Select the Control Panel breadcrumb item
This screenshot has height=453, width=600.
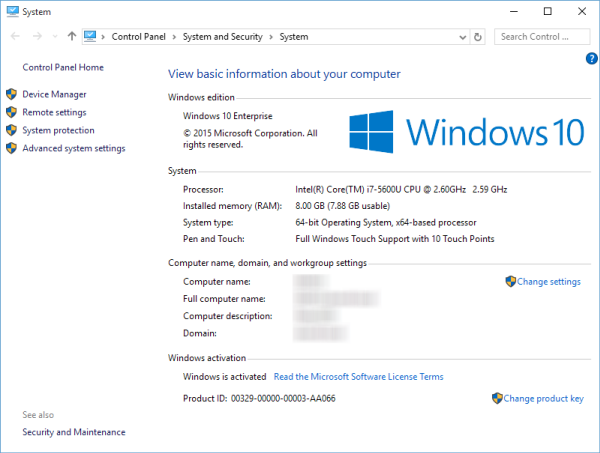click(x=140, y=37)
